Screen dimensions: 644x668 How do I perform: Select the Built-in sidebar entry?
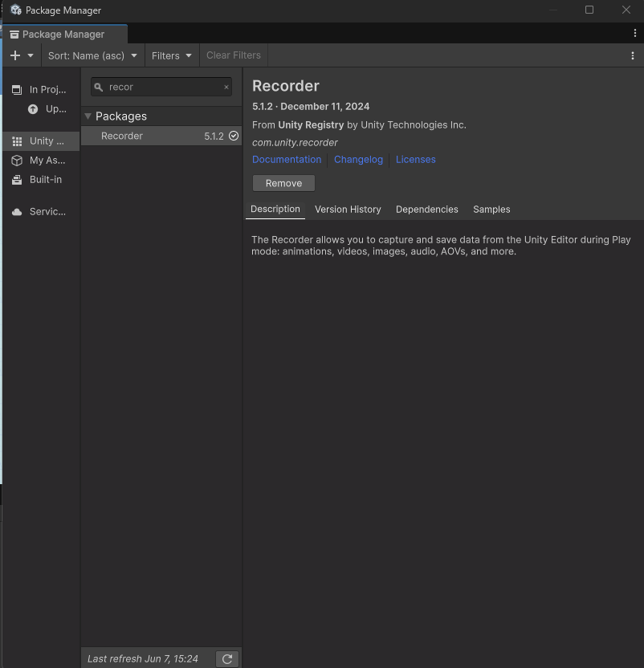pyautogui.click(x=41, y=180)
